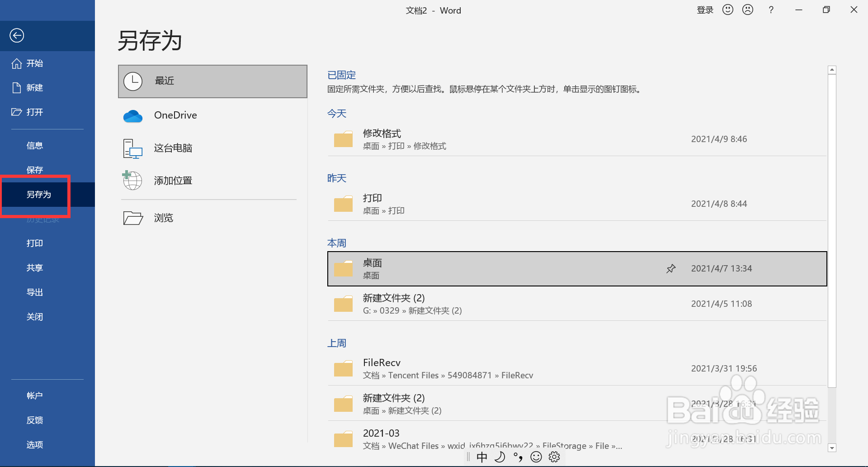Choose 这台电脑 as save location

pyautogui.click(x=212, y=148)
